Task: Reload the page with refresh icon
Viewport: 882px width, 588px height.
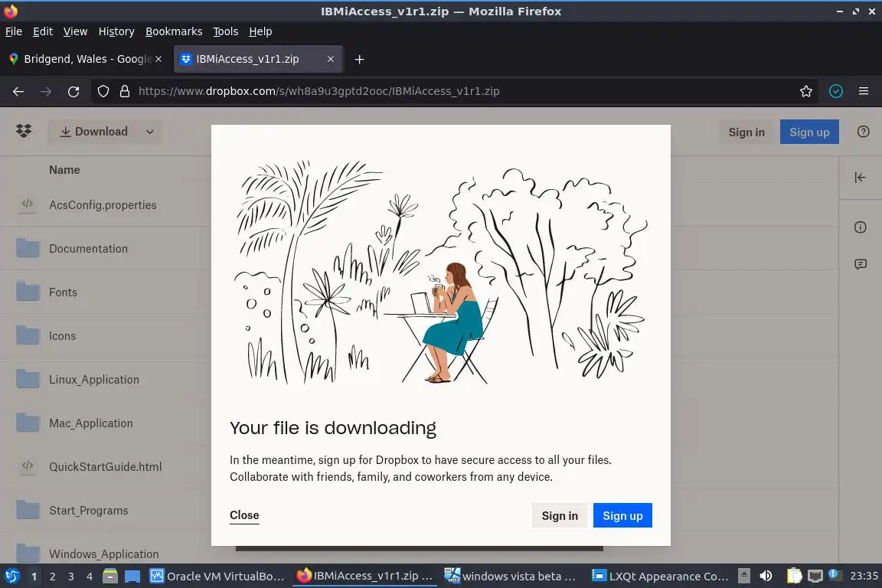Action: pyautogui.click(x=73, y=91)
